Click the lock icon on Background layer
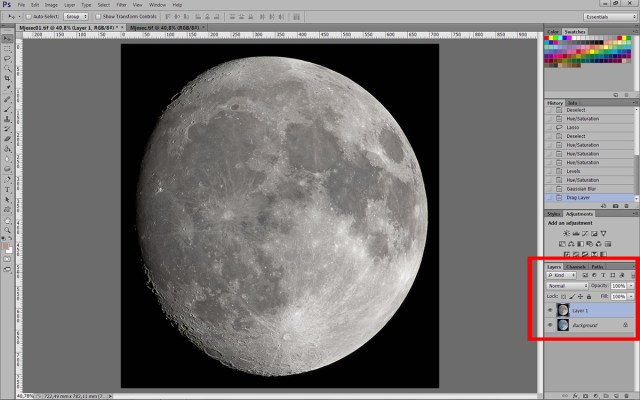The image size is (640, 400). 625,325
